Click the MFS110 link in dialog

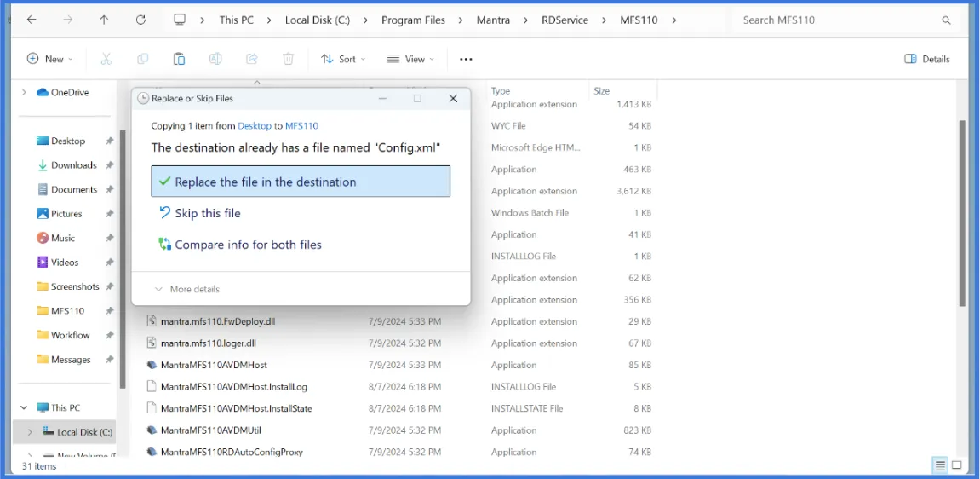(302, 125)
